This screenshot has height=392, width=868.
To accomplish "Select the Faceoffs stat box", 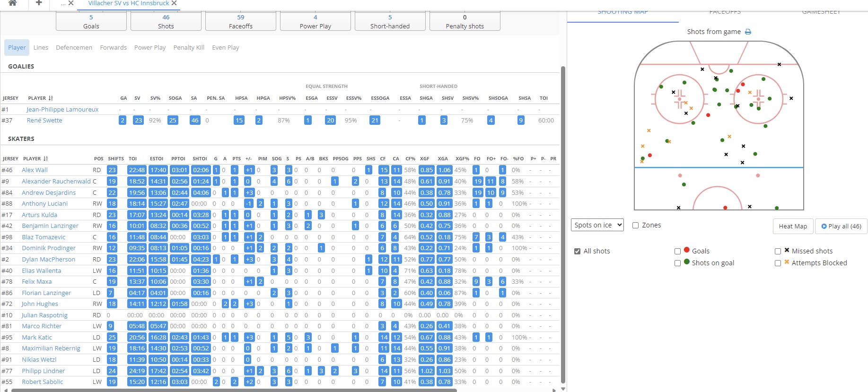I will (241, 22).
